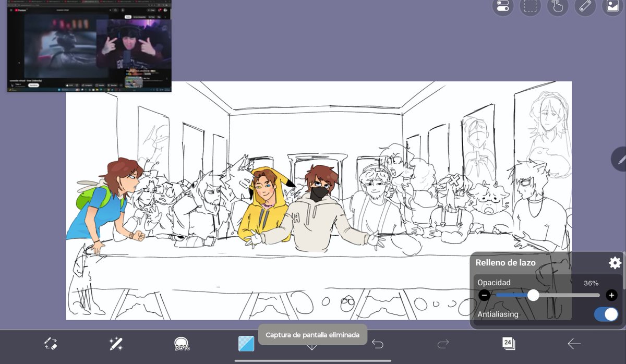Tap the Relleno de lazo panel title
The height and width of the screenshot is (364, 626).
[505, 263]
